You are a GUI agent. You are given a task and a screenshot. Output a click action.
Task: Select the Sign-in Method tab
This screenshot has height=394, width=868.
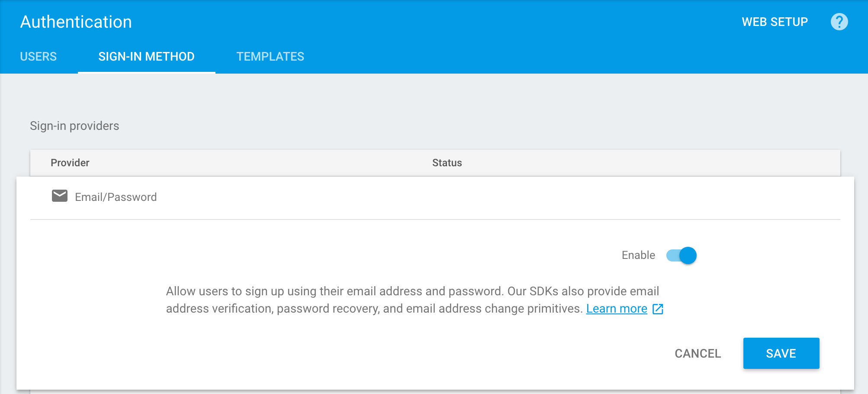pos(146,57)
